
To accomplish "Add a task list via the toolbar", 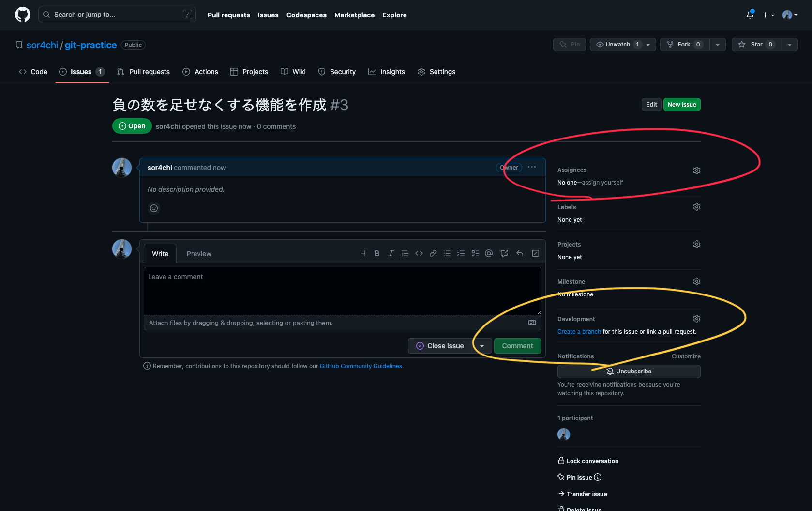I will click(475, 253).
